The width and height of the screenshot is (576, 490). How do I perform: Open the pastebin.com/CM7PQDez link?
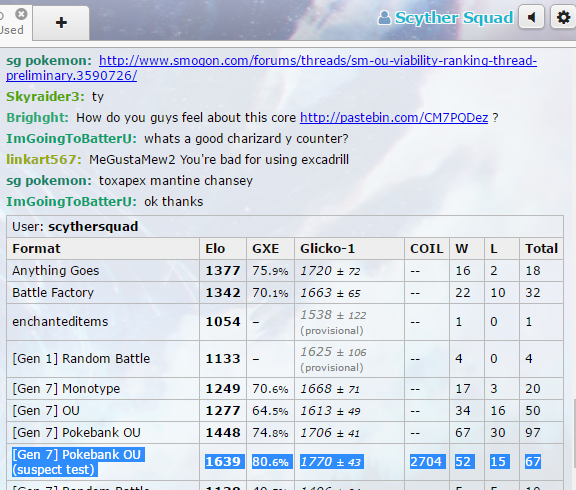click(x=394, y=118)
